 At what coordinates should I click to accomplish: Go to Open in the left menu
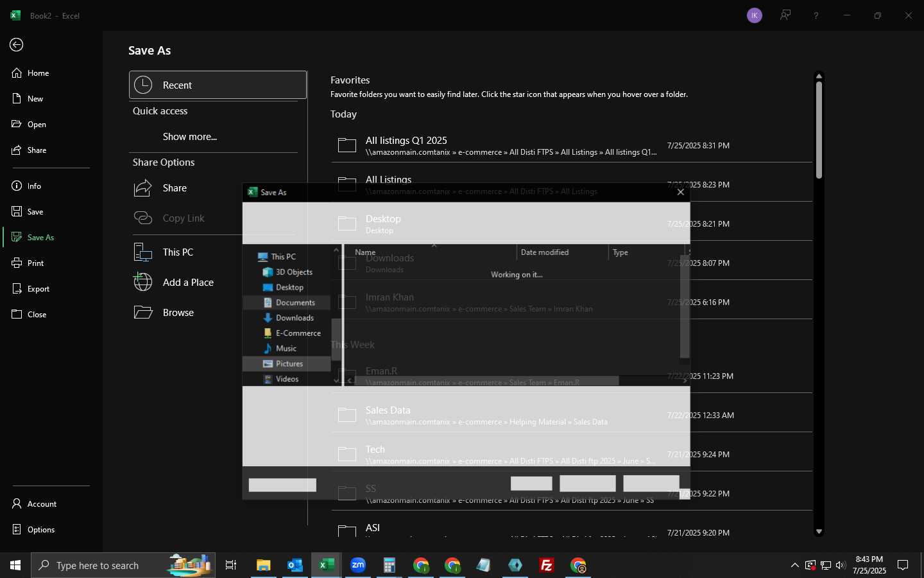(x=51, y=125)
